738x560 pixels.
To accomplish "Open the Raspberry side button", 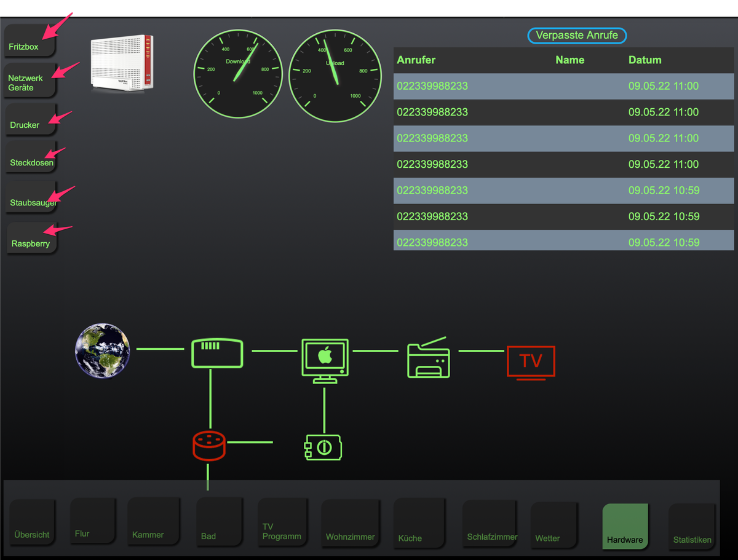I will pos(31,238).
